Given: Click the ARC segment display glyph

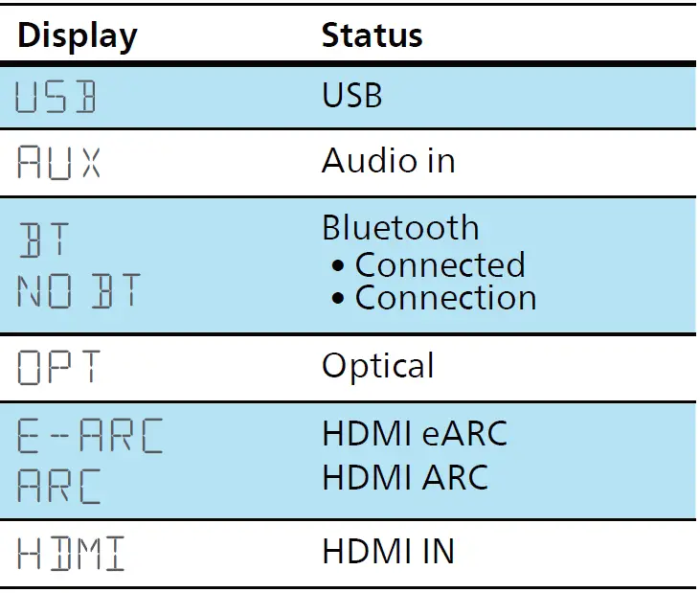Looking at the screenshot, I should pos(58,486).
